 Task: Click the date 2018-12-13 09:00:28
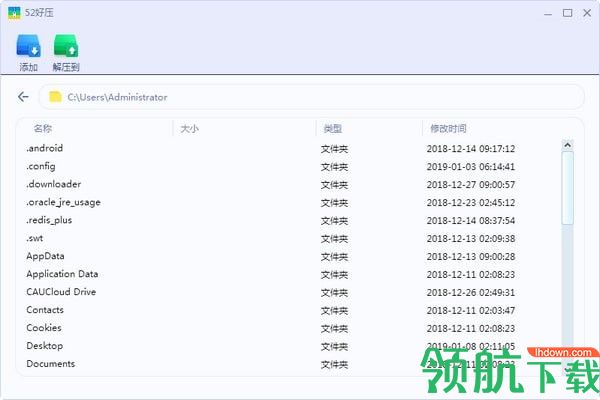(x=471, y=257)
